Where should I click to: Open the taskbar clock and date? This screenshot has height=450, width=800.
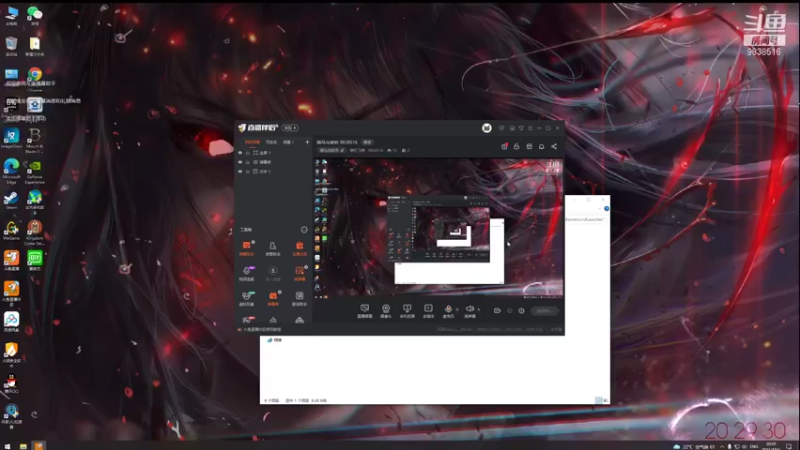(771, 446)
